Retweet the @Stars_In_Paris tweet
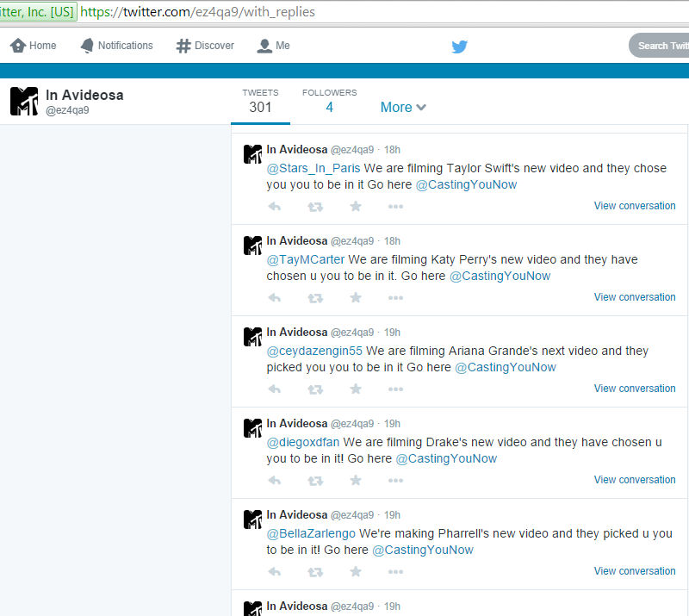This screenshot has height=616, width=689. click(x=315, y=207)
